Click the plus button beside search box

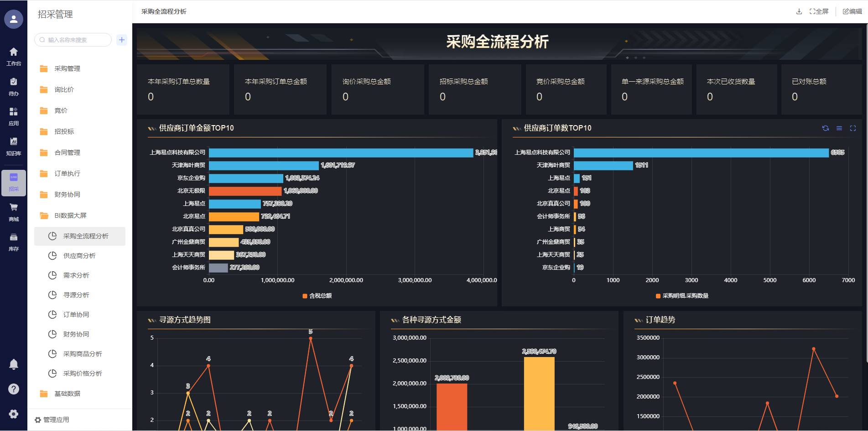click(122, 40)
